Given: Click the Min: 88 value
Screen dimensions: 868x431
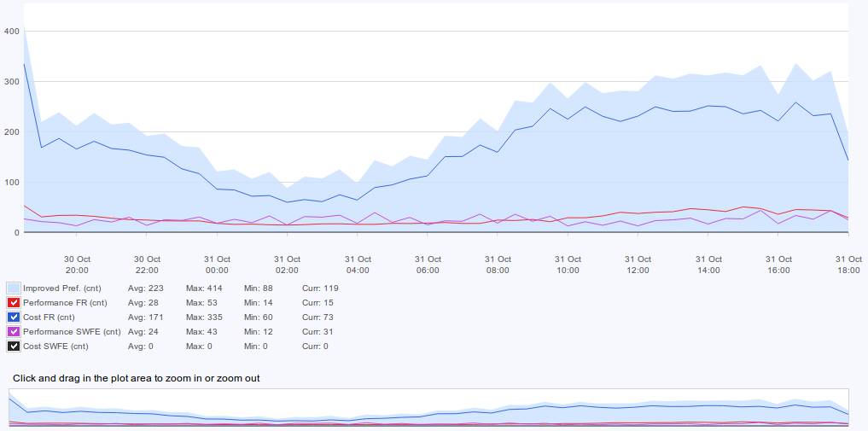Looking at the screenshot, I should click(258, 288).
